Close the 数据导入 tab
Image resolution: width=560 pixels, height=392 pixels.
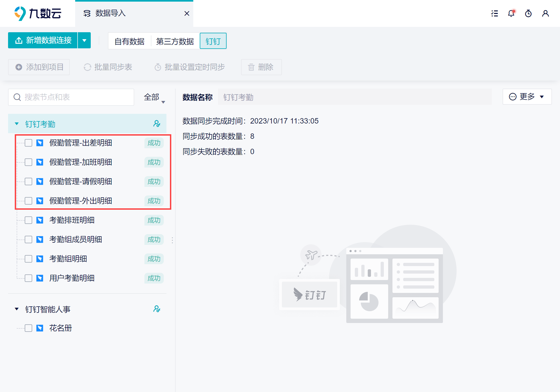pyautogui.click(x=187, y=13)
